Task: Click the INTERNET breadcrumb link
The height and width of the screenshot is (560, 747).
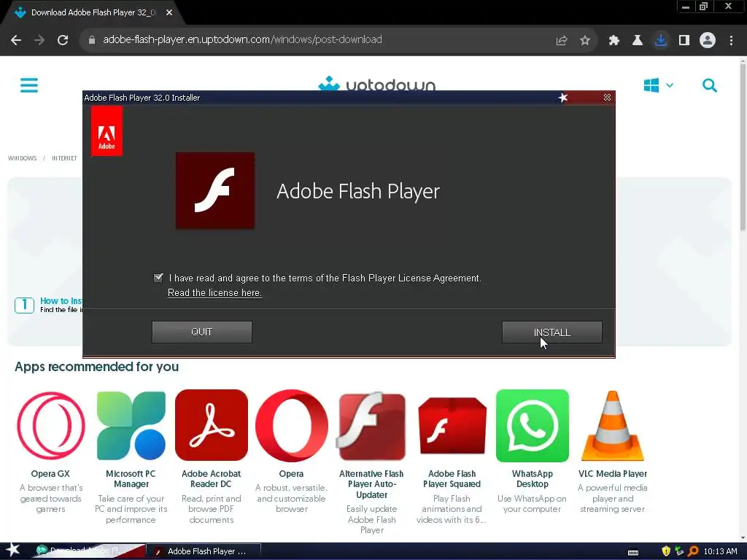Action: [x=64, y=158]
